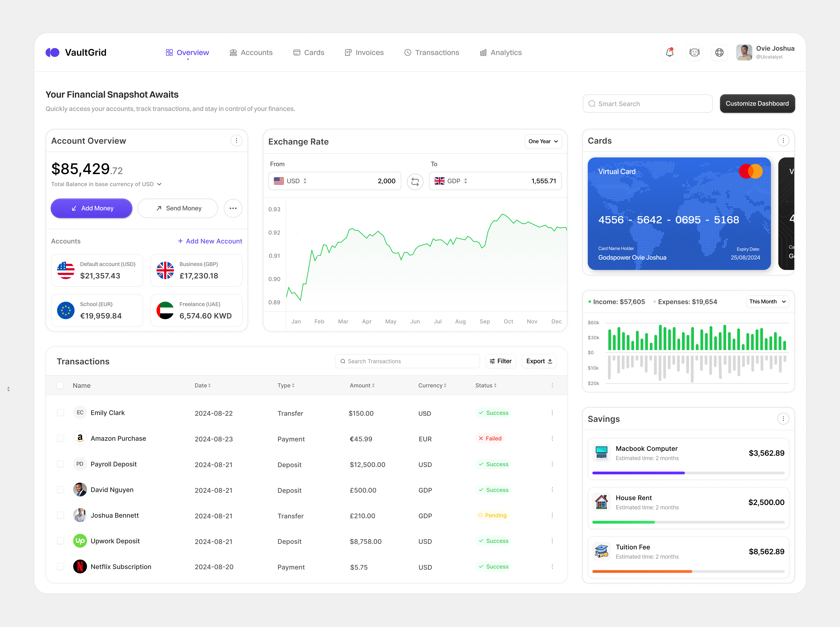Select all transactions via header checkbox
840x627 pixels.
[60, 385]
